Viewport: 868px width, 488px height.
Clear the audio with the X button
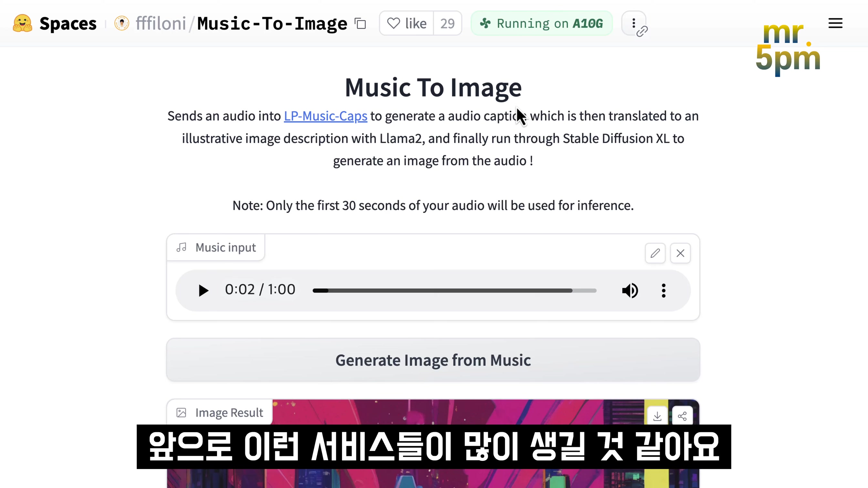(680, 253)
